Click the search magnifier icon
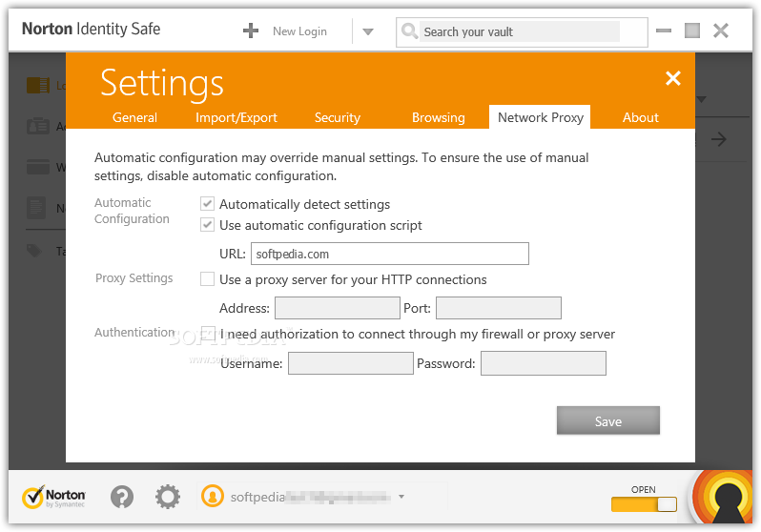This screenshot has width=761, height=532. 409,31
